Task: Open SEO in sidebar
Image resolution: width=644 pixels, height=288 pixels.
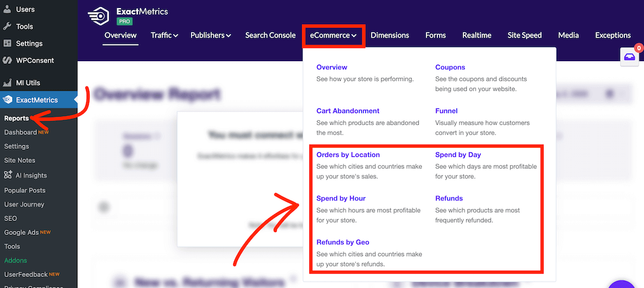Action: 10,218
